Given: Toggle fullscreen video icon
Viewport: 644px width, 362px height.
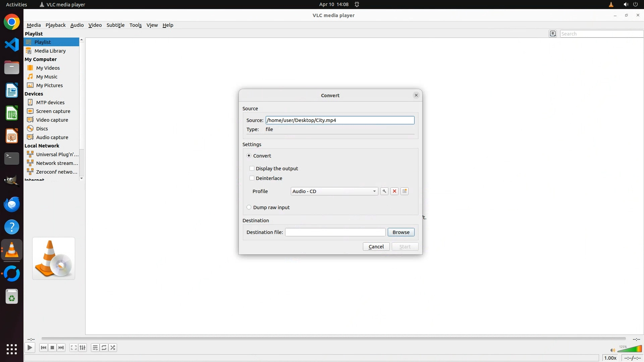Looking at the screenshot, I should click(73, 348).
